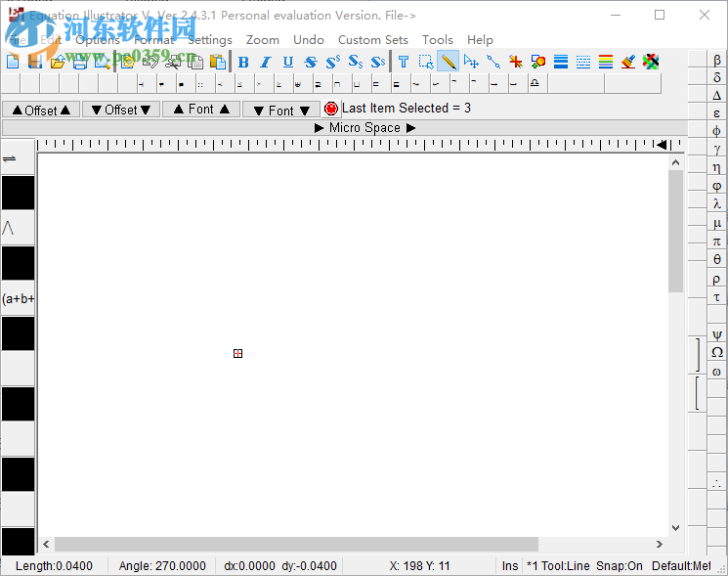The width and height of the screenshot is (728, 576).
Task: Insert the capital Delta Δ symbol
Action: click(x=717, y=95)
